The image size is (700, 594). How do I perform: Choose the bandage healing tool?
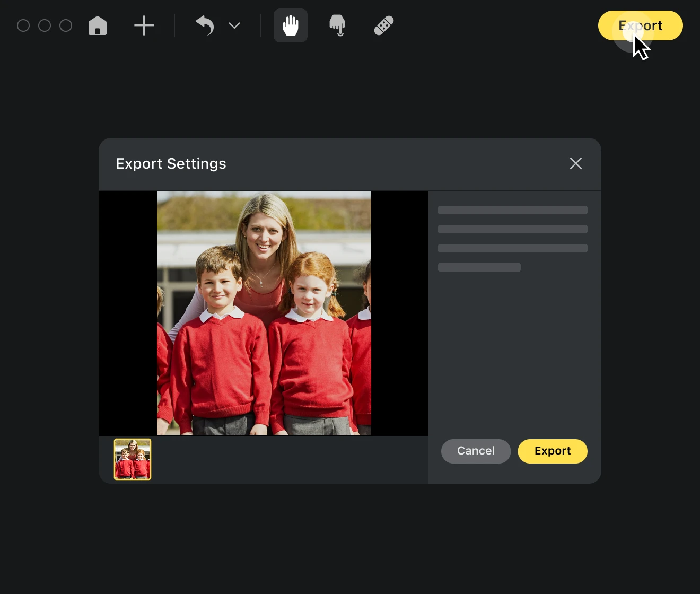point(384,25)
